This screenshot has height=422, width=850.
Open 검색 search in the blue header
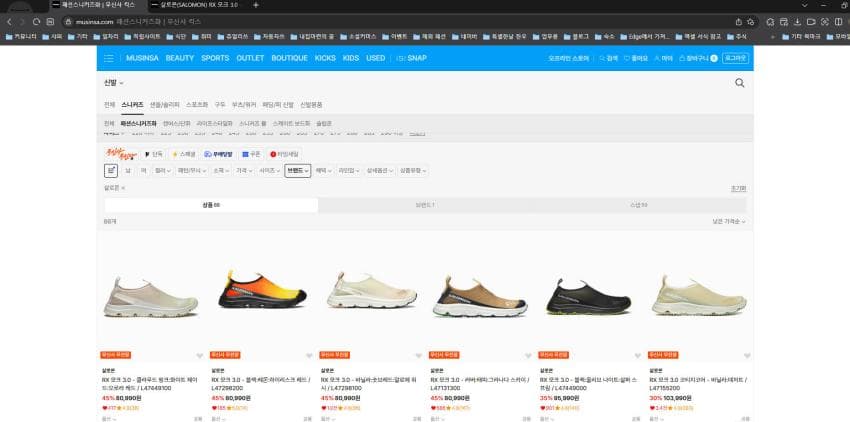[x=608, y=58]
